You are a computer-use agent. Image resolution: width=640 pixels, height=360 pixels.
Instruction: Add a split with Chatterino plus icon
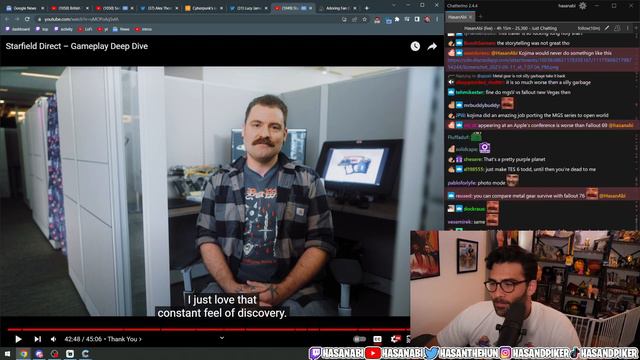pyautogui.click(x=636, y=28)
